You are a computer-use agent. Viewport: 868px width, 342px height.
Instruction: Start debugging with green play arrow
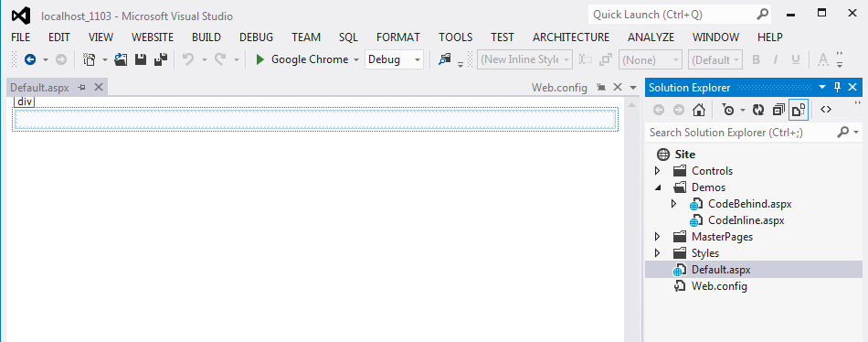(x=260, y=59)
